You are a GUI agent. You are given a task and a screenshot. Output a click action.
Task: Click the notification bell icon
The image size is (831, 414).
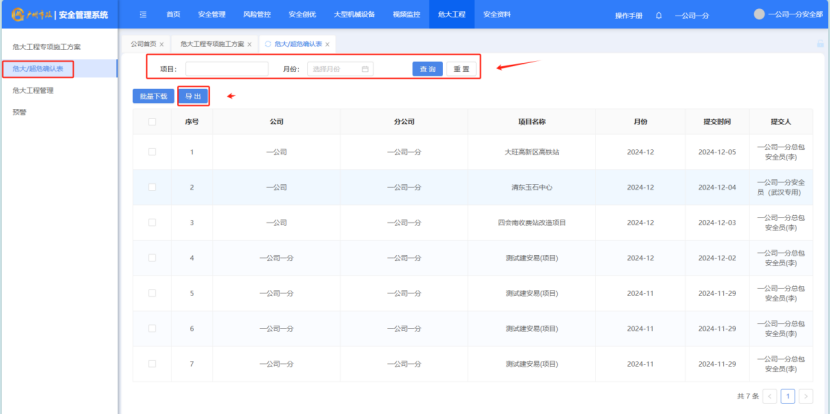tap(659, 15)
